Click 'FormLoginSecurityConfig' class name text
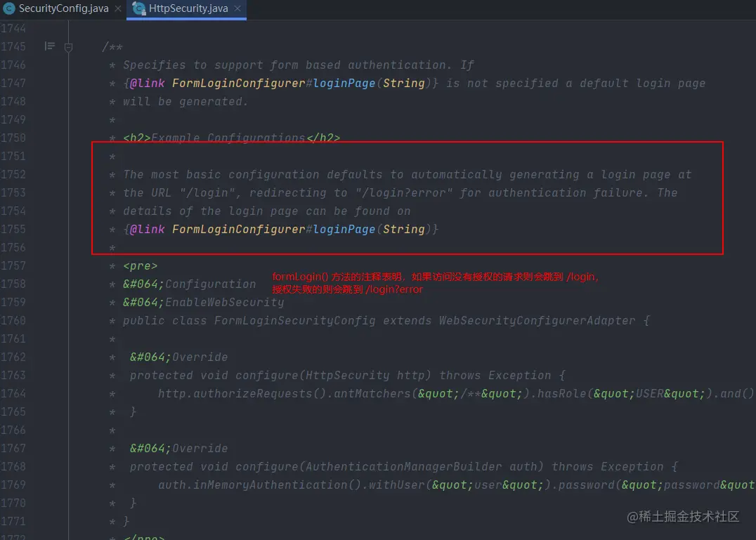Screen dimensions: 756x540 tap(294, 321)
